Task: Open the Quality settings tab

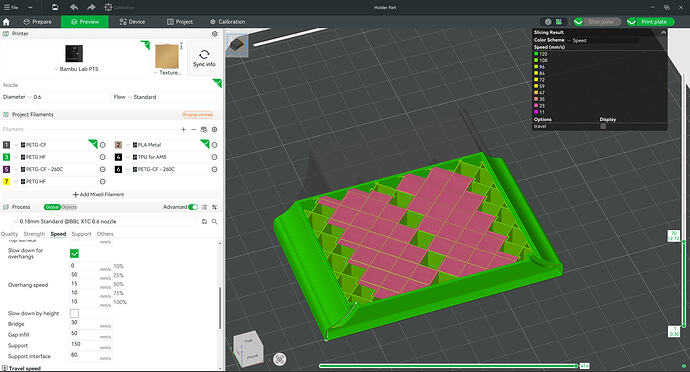Action: coord(9,234)
